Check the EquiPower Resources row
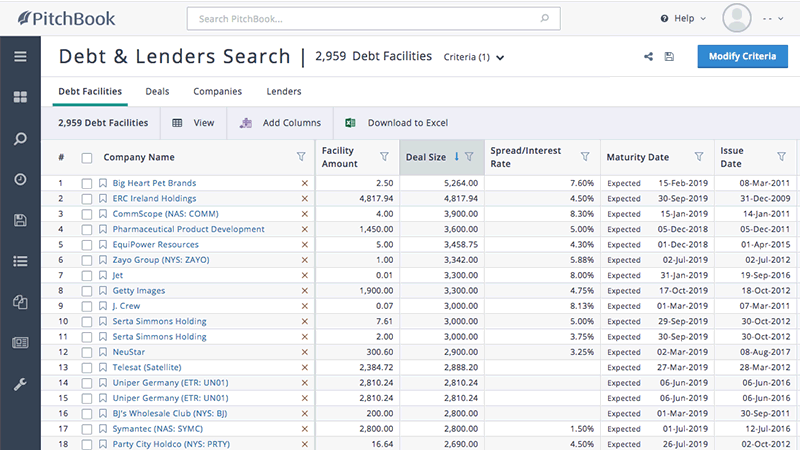Image resolution: width=800 pixels, height=450 pixels. (87, 245)
